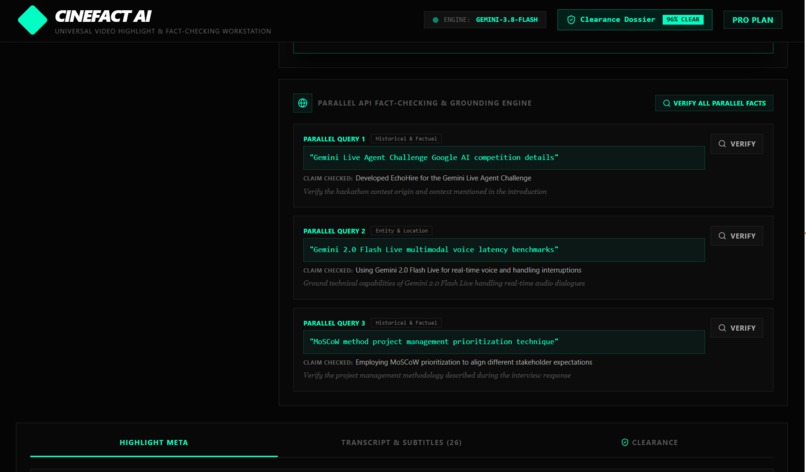Click Verify All Parallel Facts button
Image resolution: width=806 pixels, height=472 pixels.
point(714,103)
